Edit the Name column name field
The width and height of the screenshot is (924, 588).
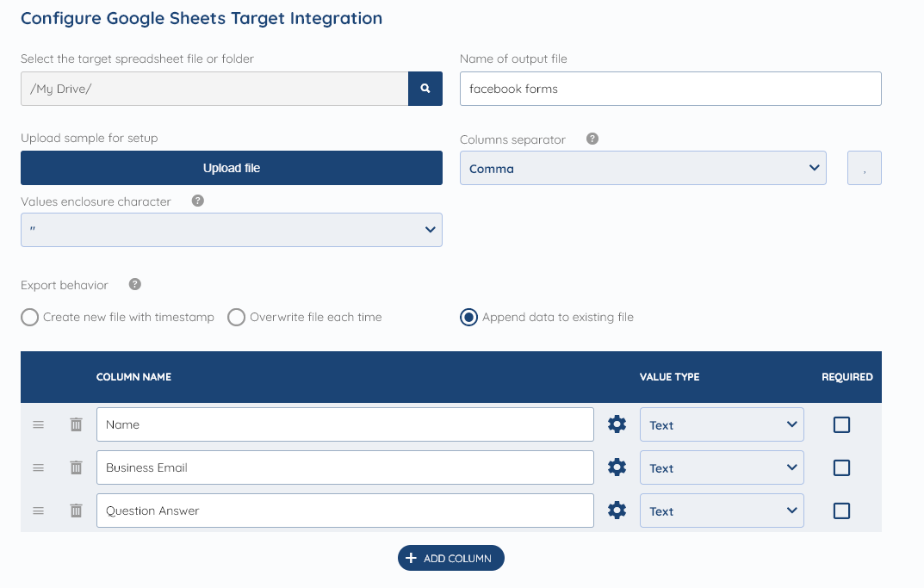click(x=345, y=424)
